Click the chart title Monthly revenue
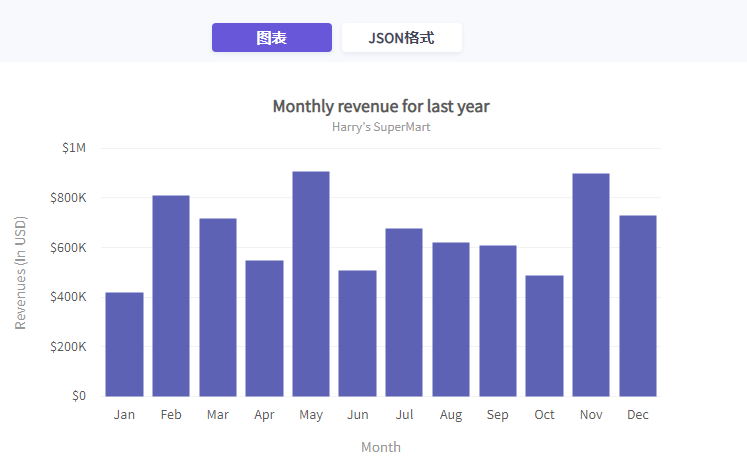The image size is (747, 470). [381, 106]
